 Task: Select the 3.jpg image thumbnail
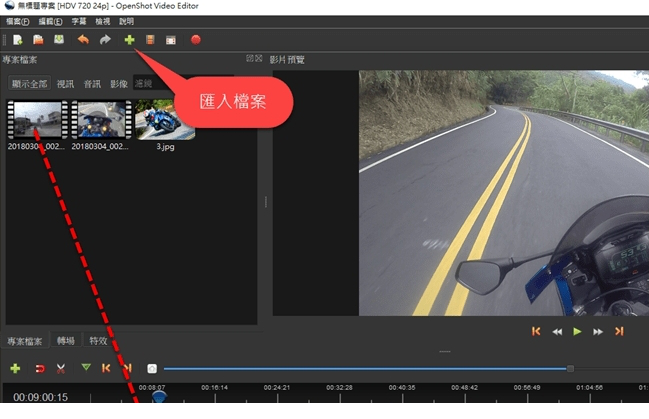tap(164, 120)
